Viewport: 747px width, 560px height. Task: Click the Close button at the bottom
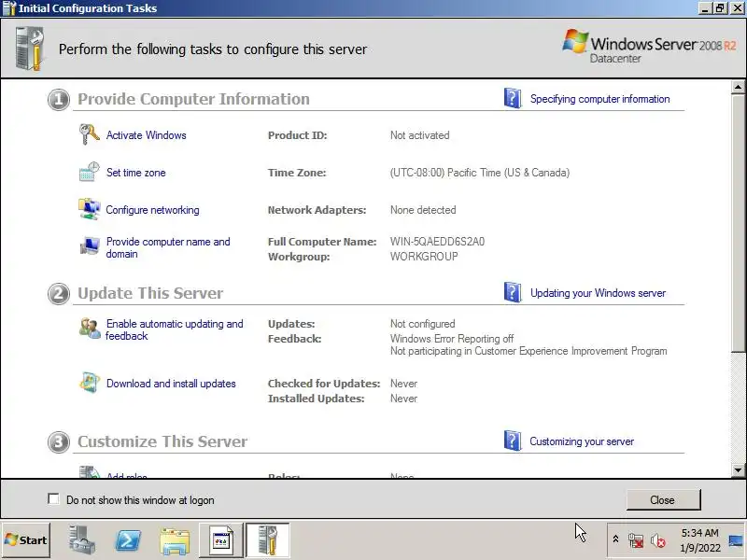click(x=663, y=499)
